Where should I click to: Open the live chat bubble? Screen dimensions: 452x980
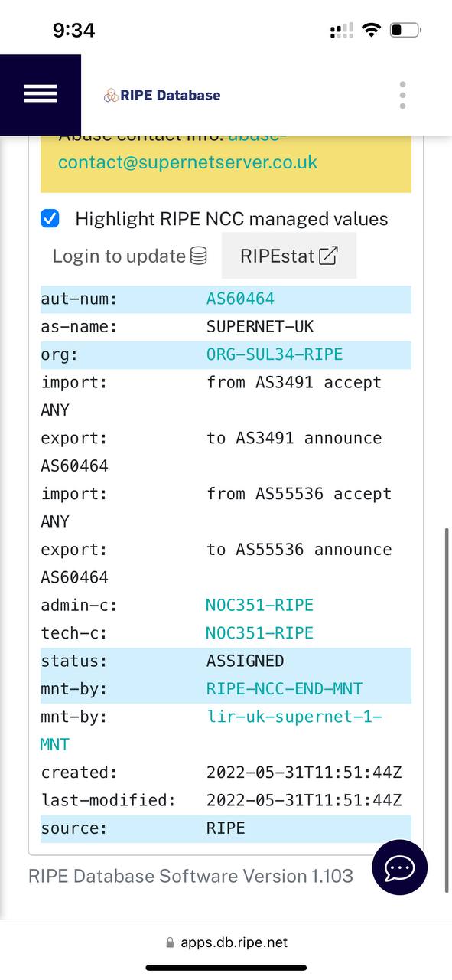399,867
